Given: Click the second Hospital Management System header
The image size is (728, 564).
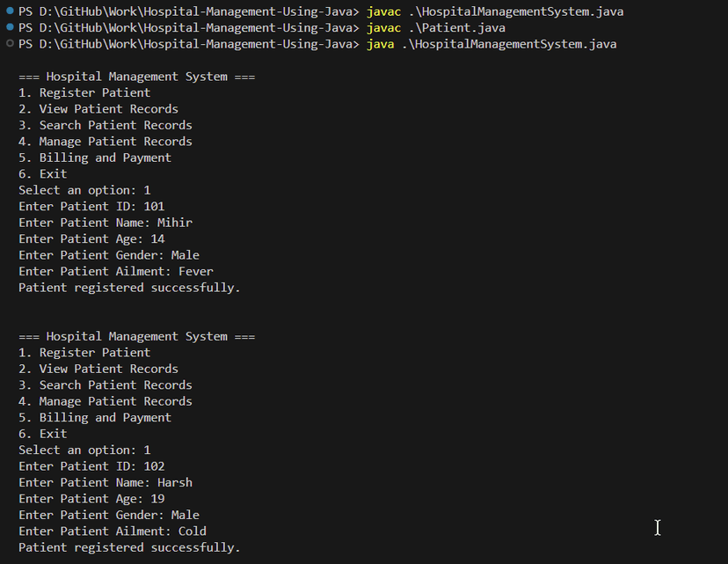Looking at the screenshot, I should (136, 336).
